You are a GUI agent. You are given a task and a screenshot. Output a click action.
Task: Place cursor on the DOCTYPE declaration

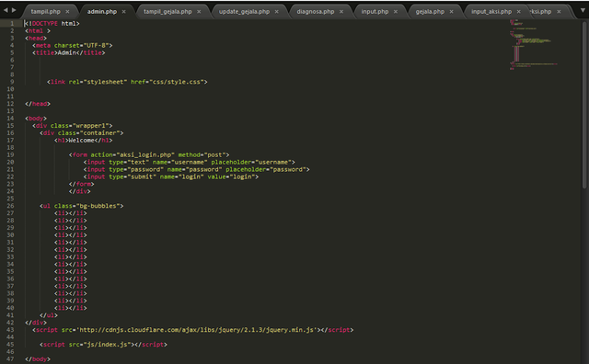pyautogui.click(x=52, y=23)
